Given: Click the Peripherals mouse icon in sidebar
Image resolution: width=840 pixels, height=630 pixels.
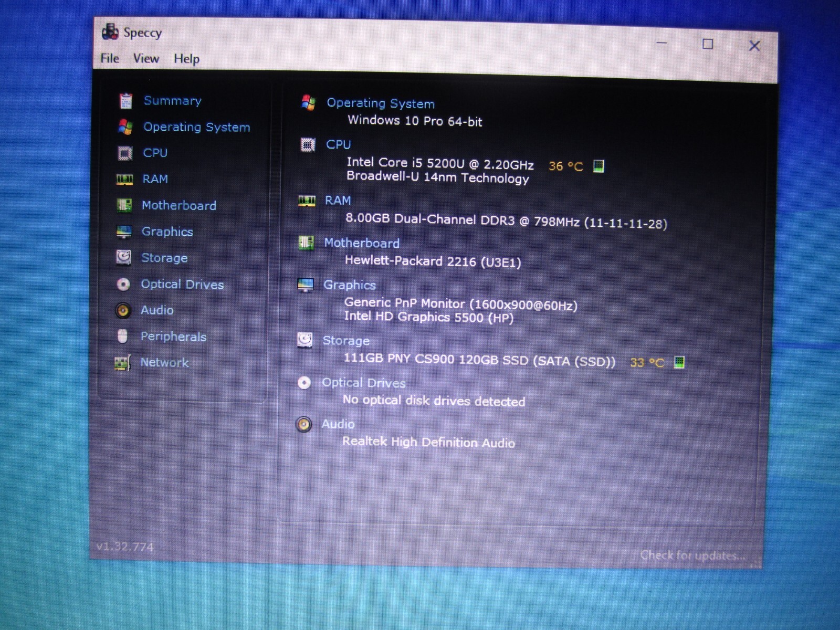Looking at the screenshot, I should tap(123, 336).
